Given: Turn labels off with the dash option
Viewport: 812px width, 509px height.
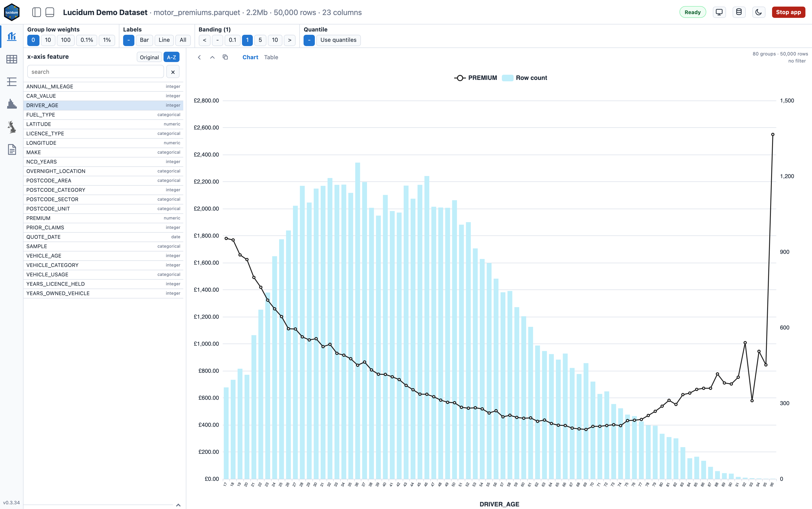Looking at the screenshot, I should pos(129,40).
